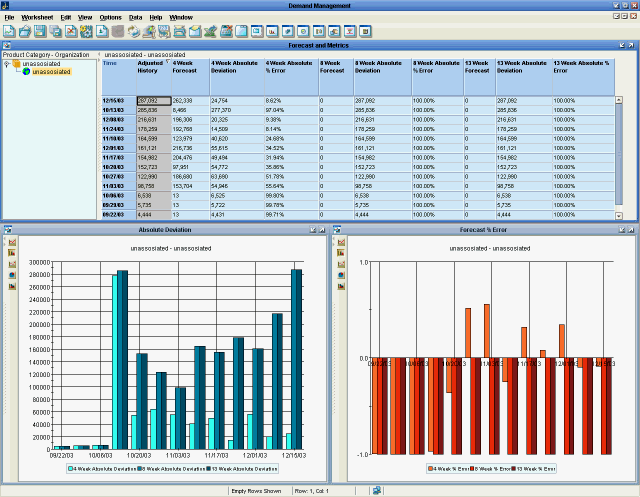Image resolution: width=640 pixels, height=497 pixels.
Task: Select the Adjusted History cell 287,092
Action: 154,101
